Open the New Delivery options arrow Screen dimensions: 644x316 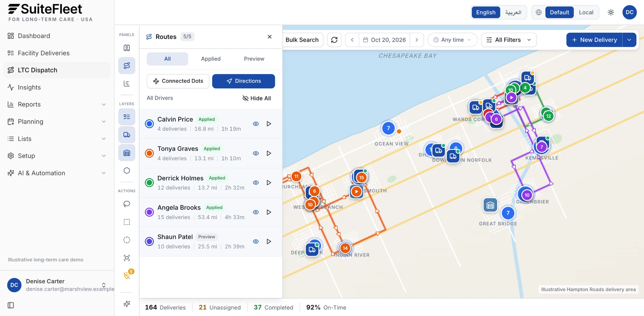coord(629,40)
